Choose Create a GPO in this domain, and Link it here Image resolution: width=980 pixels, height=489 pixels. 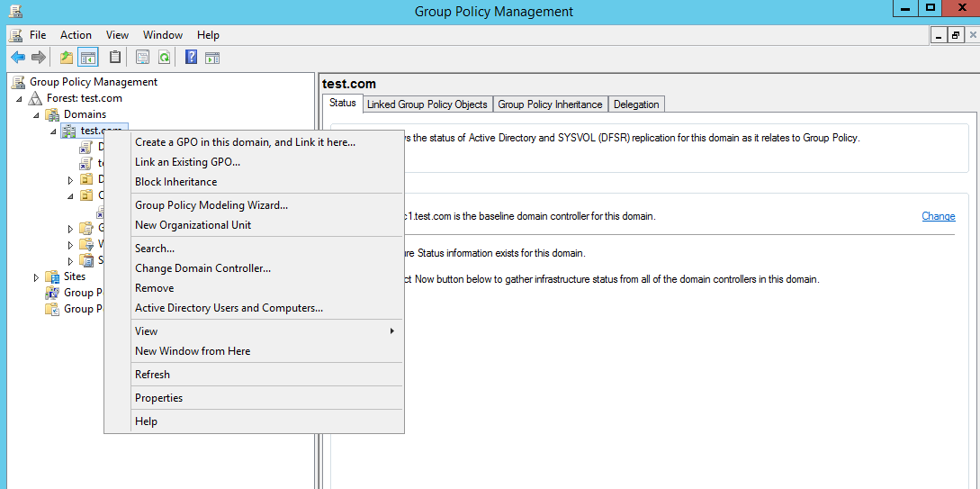[x=255, y=142]
